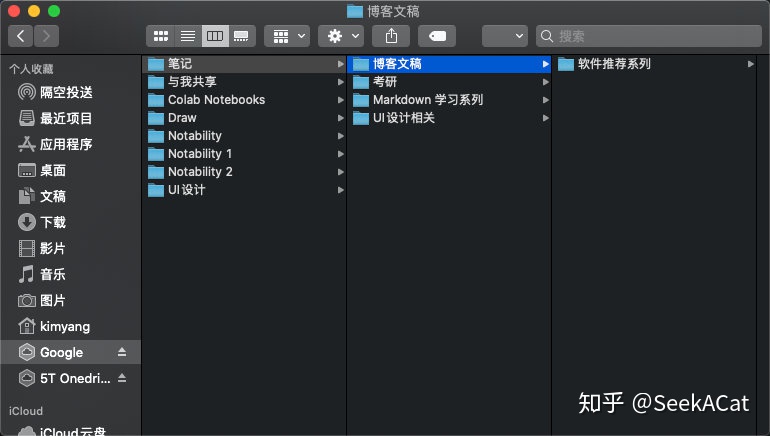This screenshot has height=436, width=770.
Task: Switch to column view
Action: click(215, 36)
